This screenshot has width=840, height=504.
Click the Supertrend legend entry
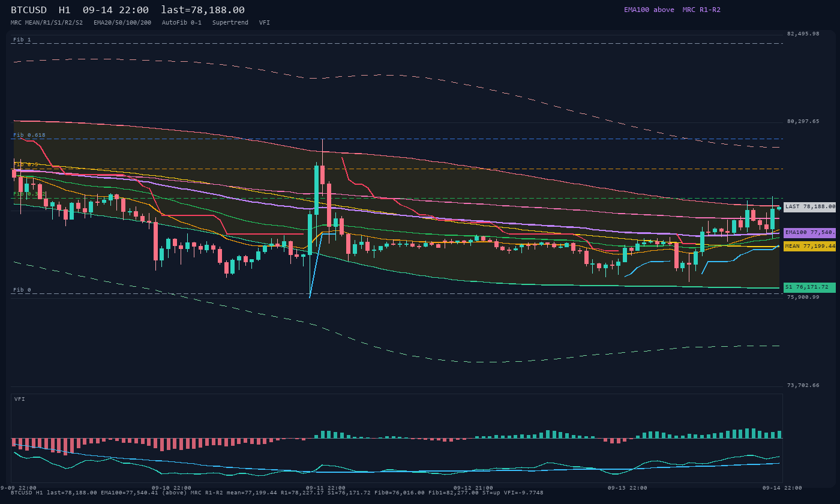pos(230,22)
